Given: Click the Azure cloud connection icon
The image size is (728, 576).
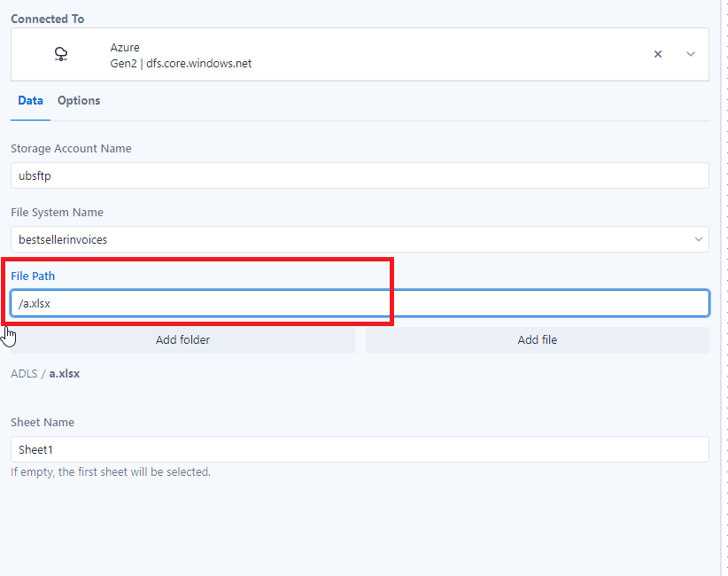Looking at the screenshot, I should [x=60, y=54].
